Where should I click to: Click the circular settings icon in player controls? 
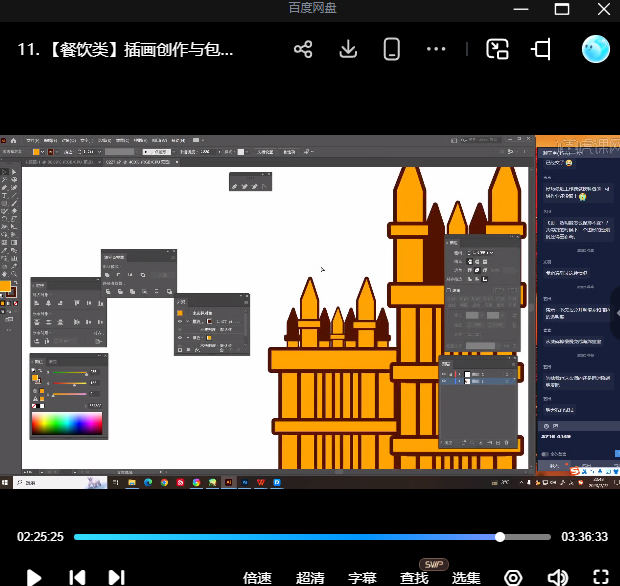point(513,577)
